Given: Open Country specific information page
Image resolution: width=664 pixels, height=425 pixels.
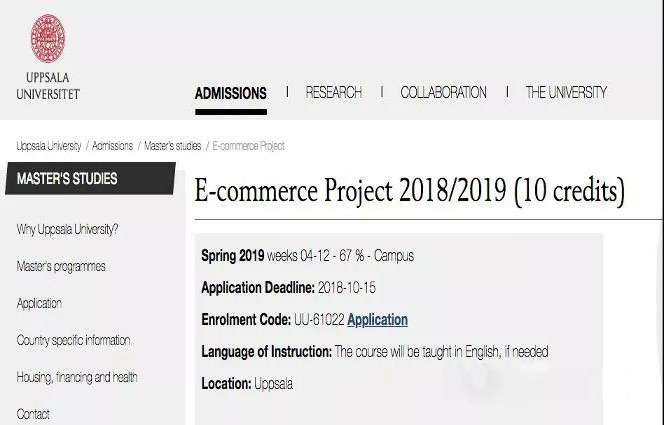Looking at the screenshot, I should [73, 340].
